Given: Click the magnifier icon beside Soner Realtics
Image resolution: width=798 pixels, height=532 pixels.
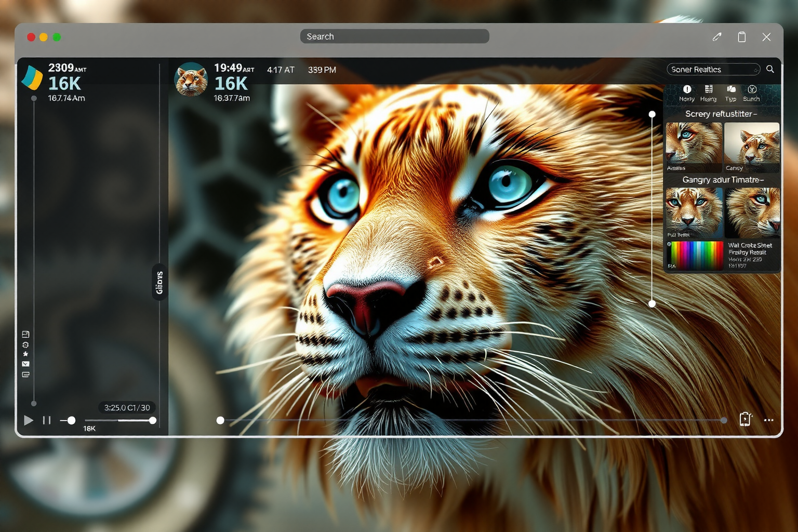Looking at the screenshot, I should pyautogui.click(x=770, y=69).
